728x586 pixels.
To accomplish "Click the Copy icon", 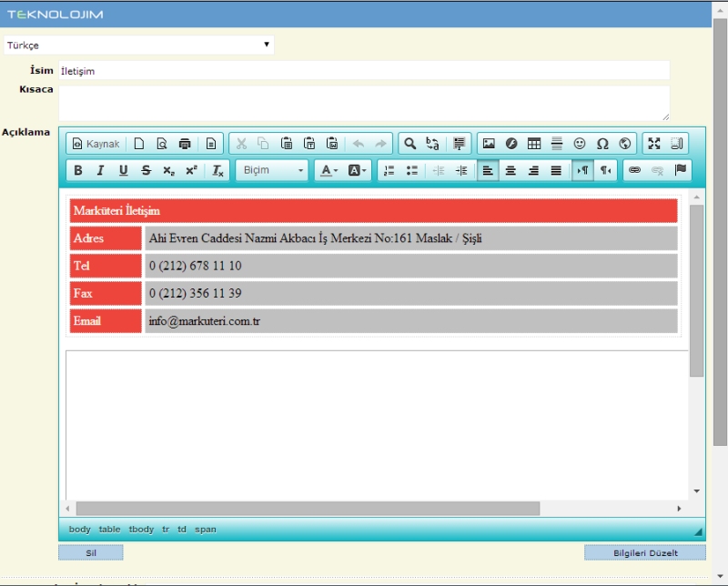I will 263,144.
